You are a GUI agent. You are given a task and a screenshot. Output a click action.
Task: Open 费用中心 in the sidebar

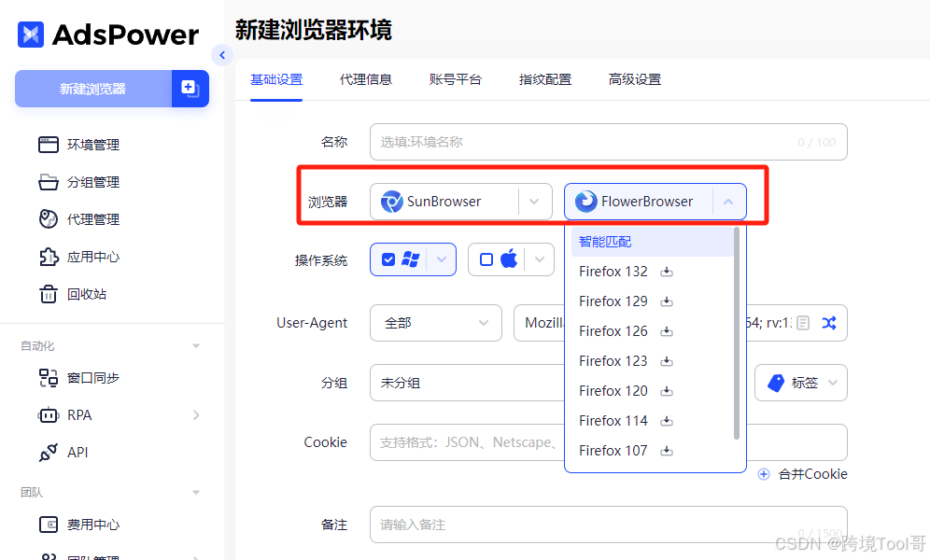coord(78,525)
